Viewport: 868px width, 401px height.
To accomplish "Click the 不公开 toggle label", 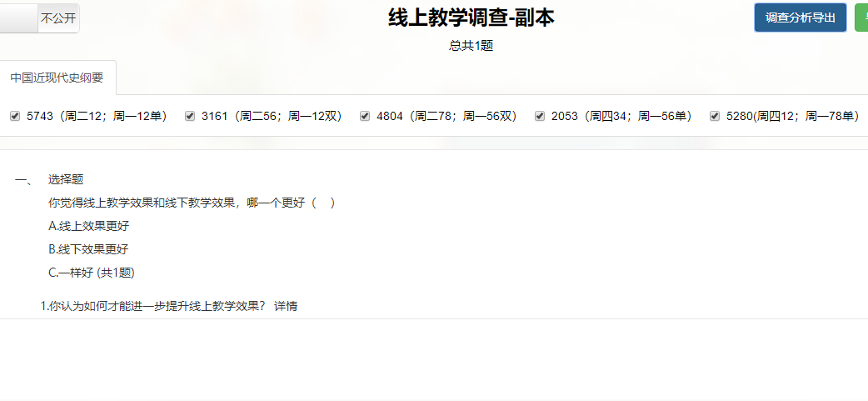I will [58, 18].
